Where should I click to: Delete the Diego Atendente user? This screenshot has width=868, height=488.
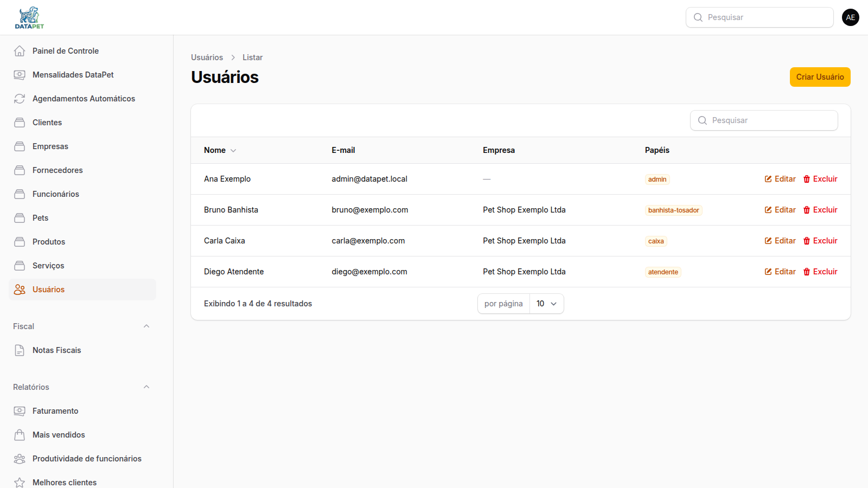820,272
